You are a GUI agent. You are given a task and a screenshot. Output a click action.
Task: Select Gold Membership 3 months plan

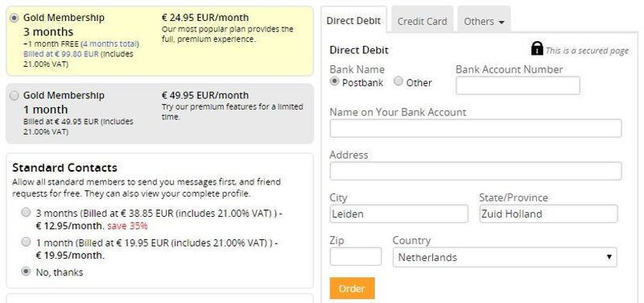[14, 18]
